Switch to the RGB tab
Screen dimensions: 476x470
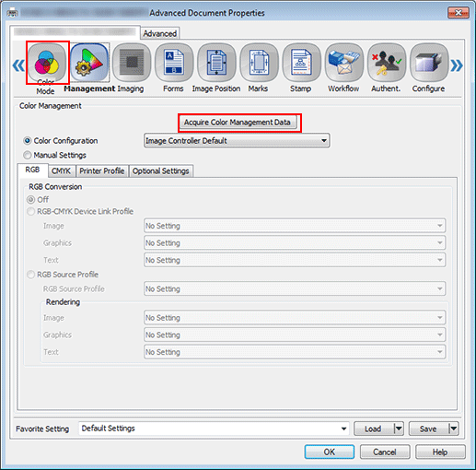33,170
